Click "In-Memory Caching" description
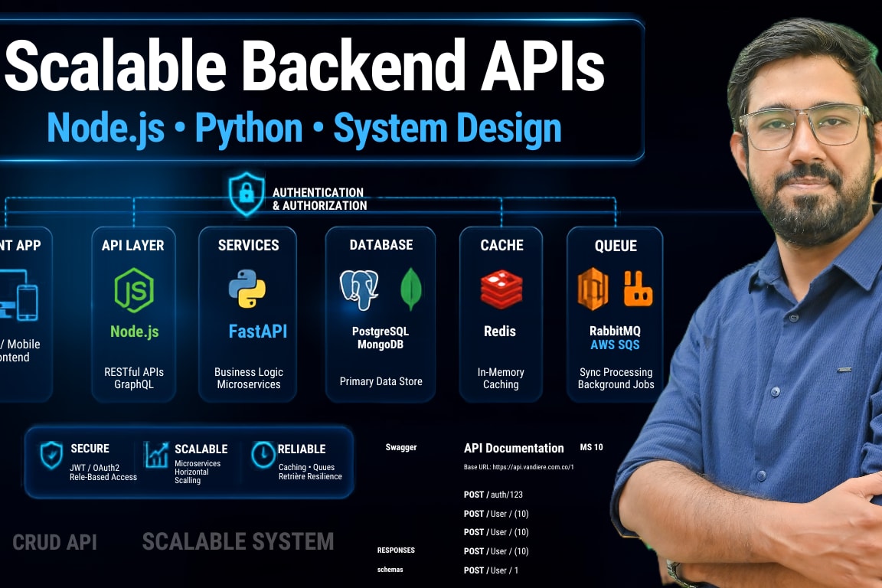882x588 pixels. [501, 378]
